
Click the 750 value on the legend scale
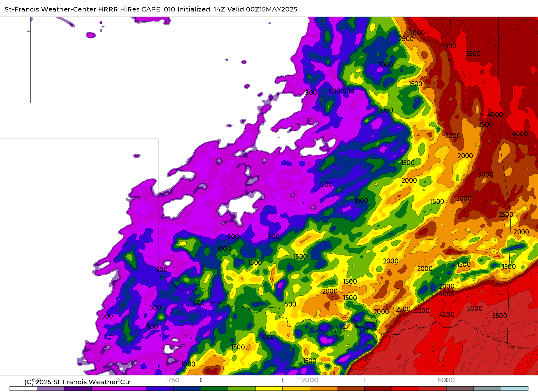173,380
